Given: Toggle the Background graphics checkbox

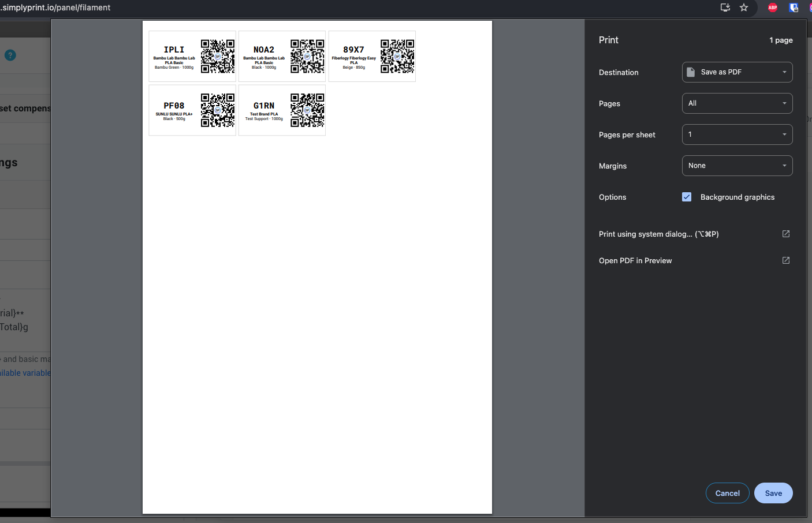Looking at the screenshot, I should pyautogui.click(x=687, y=197).
